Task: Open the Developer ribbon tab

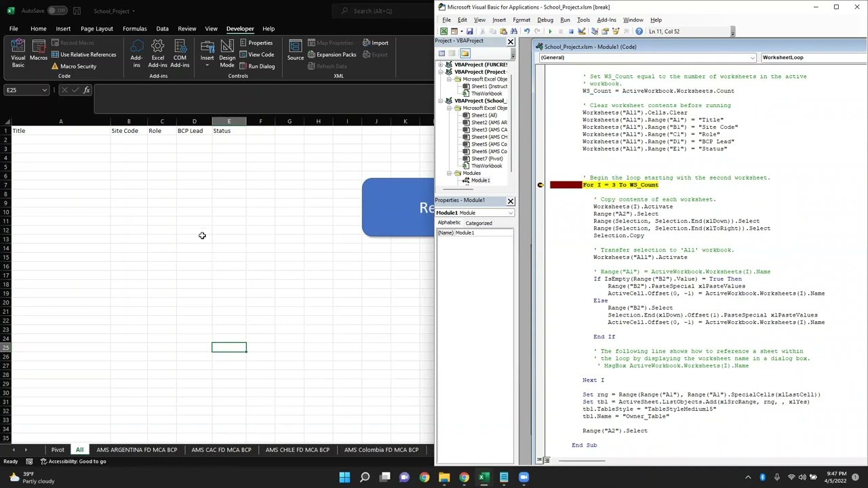Action: 240,28
